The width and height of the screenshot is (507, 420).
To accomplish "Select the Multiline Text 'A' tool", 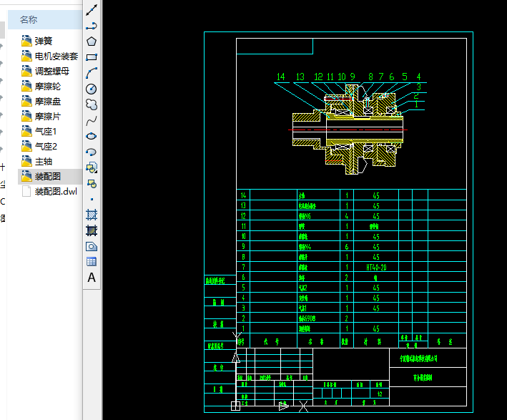I will (92, 278).
